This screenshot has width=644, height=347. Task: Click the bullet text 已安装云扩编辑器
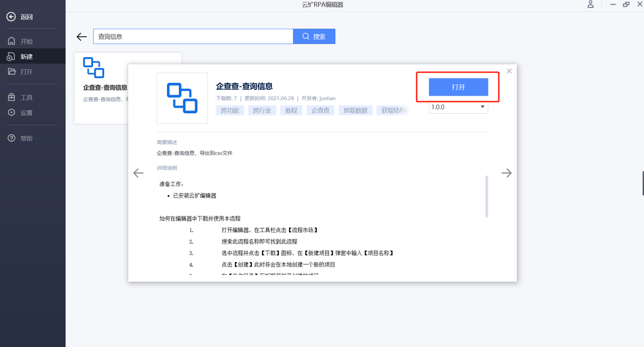click(195, 196)
